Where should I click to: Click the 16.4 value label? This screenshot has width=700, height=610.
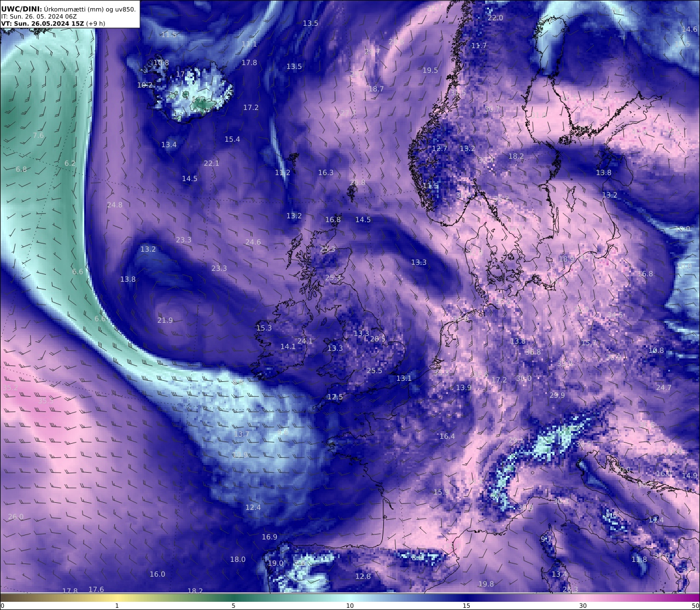point(447,437)
